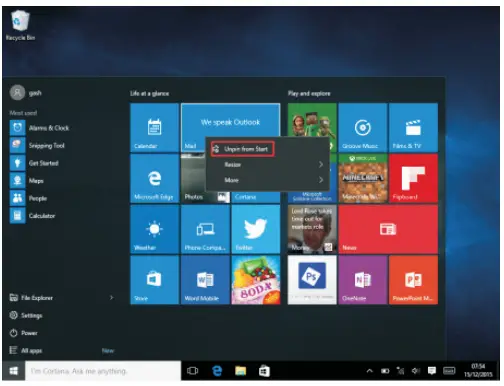This screenshot has height=386, width=504.
Task: Launch Snipping Tool from Most used
Action: coord(37,146)
